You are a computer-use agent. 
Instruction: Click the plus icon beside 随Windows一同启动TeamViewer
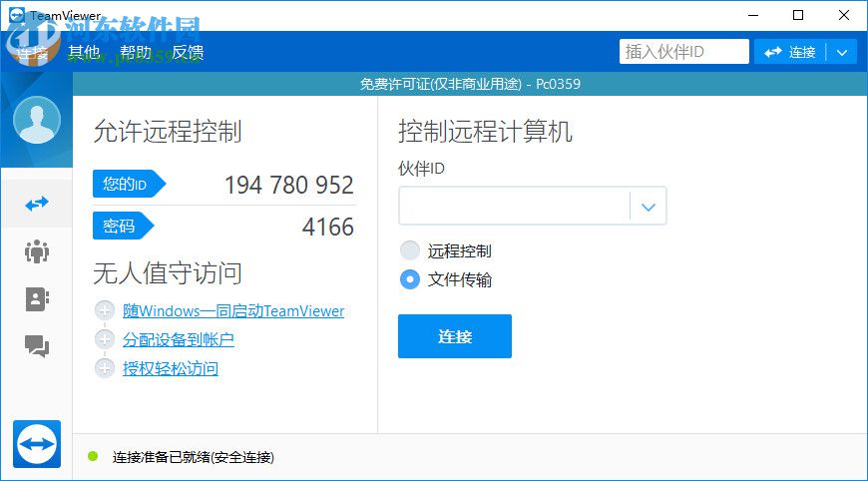tap(104, 310)
